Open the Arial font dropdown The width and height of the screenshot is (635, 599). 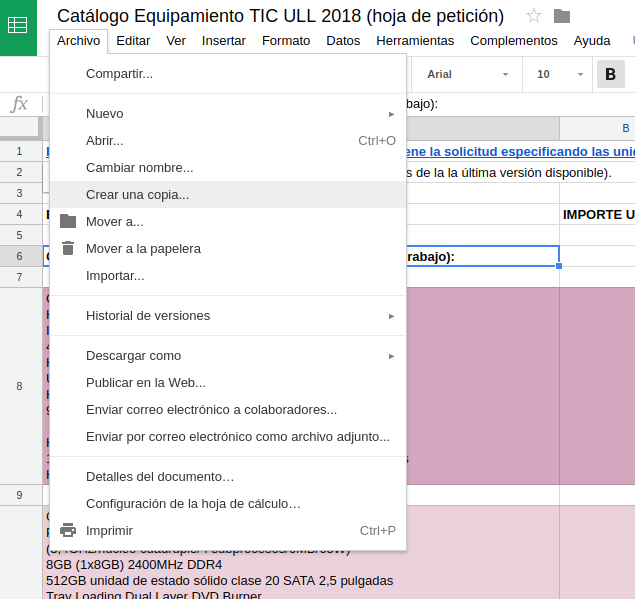(467, 74)
